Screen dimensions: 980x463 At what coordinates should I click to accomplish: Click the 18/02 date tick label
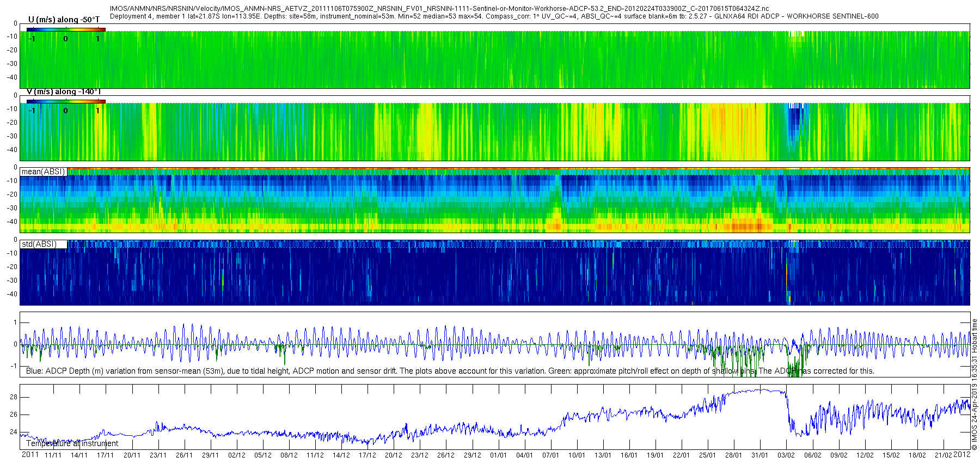click(x=917, y=455)
